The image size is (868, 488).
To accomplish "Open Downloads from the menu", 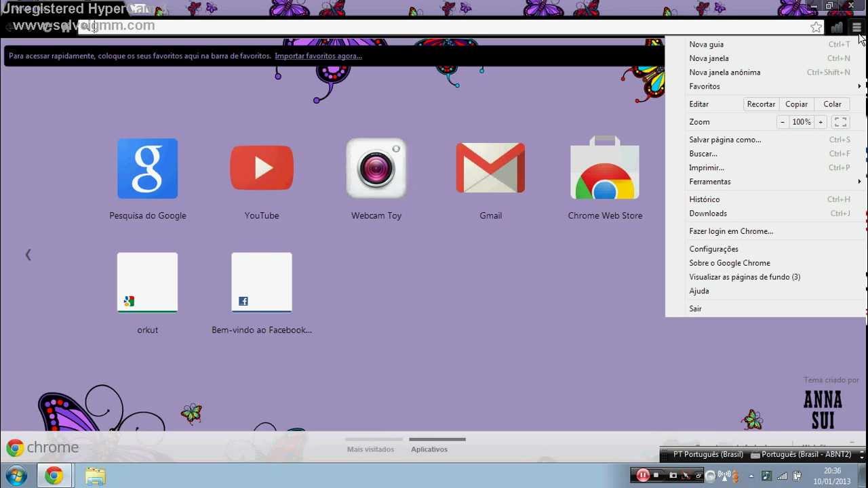I will (766, 213).
